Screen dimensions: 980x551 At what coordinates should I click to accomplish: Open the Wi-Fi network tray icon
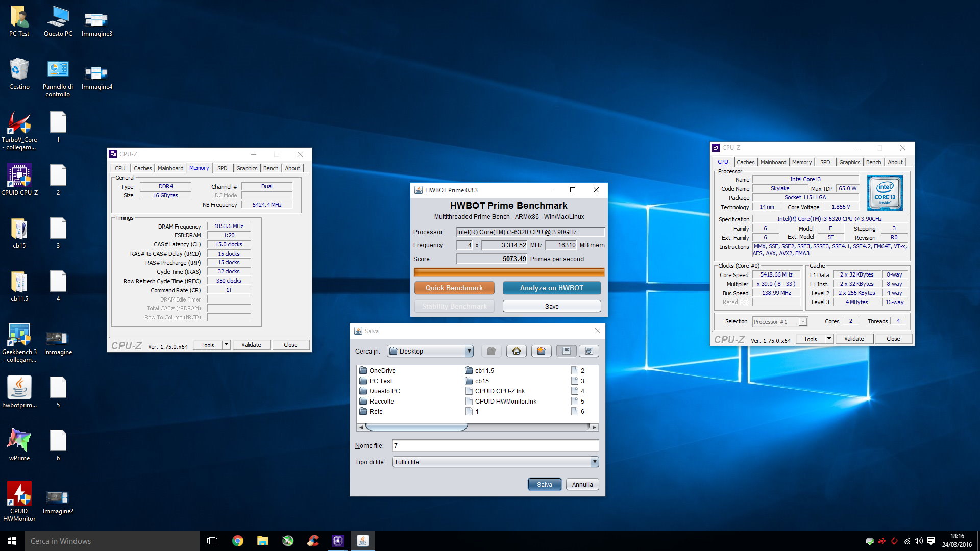tap(907, 541)
